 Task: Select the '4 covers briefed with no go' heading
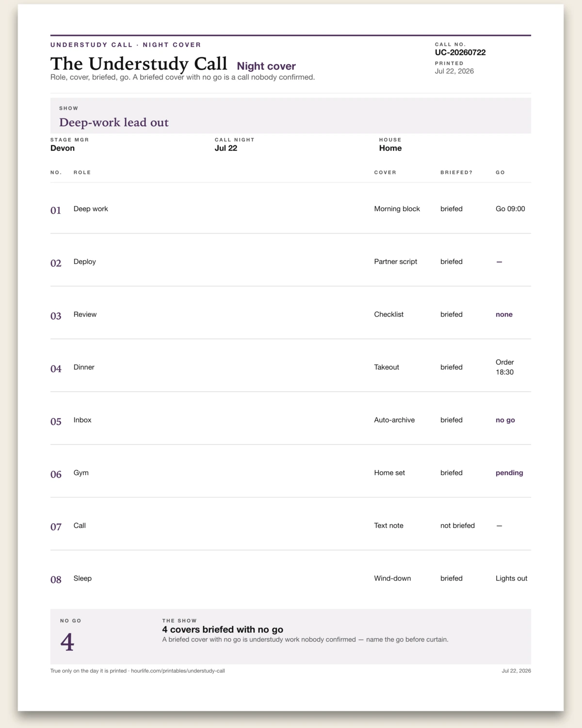223,629
